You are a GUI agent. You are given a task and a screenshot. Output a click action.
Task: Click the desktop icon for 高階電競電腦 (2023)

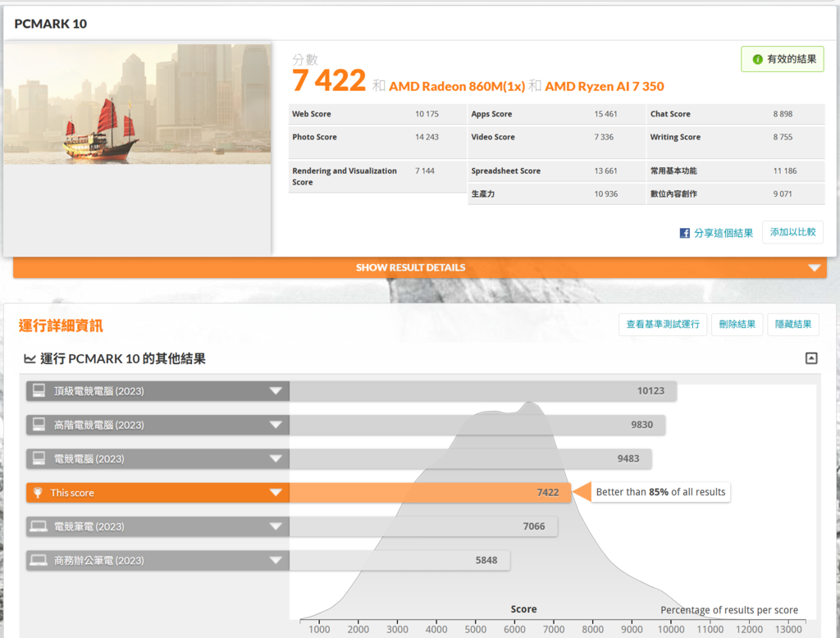click(x=39, y=424)
